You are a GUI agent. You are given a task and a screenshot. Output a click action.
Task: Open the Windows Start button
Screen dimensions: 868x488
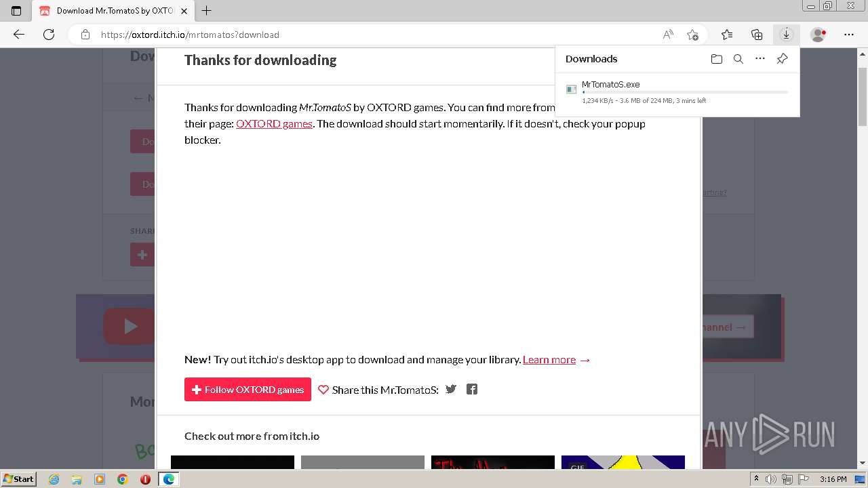(x=19, y=479)
